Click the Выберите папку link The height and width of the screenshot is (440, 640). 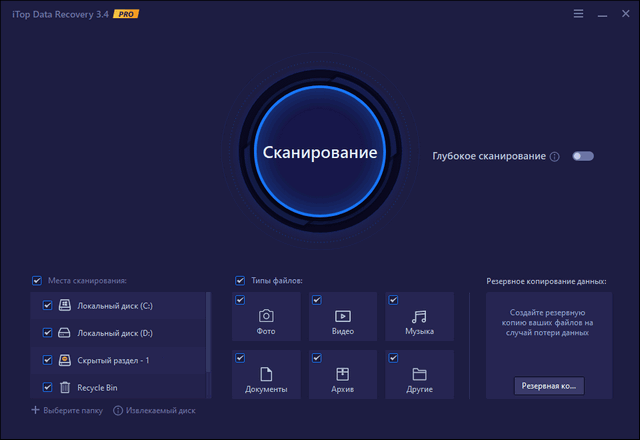68,410
